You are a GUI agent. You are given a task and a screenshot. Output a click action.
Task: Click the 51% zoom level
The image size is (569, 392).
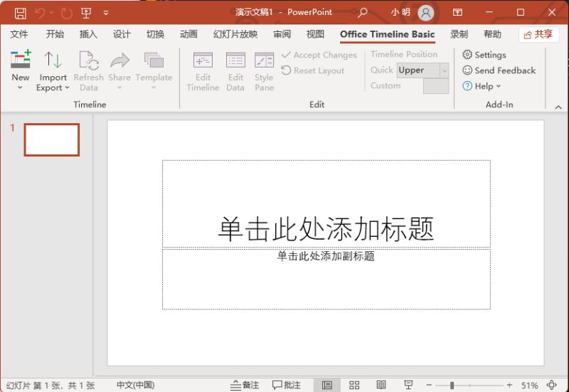tap(530, 385)
